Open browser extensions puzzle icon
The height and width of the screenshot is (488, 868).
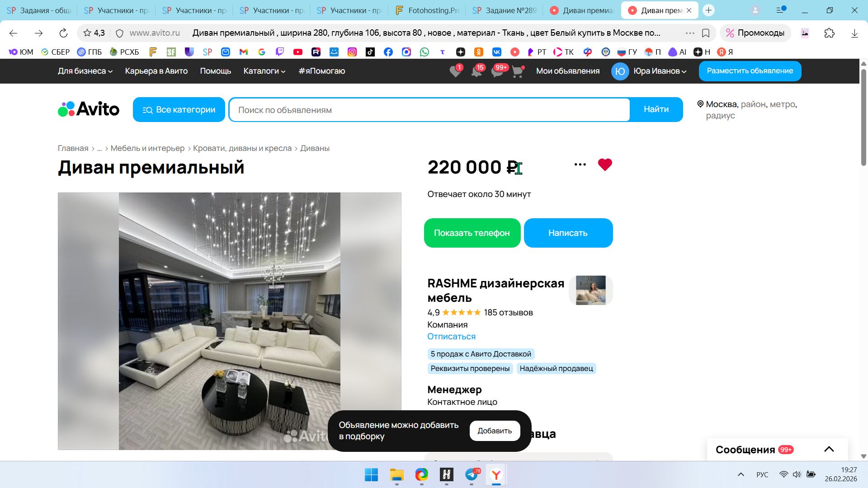[829, 33]
